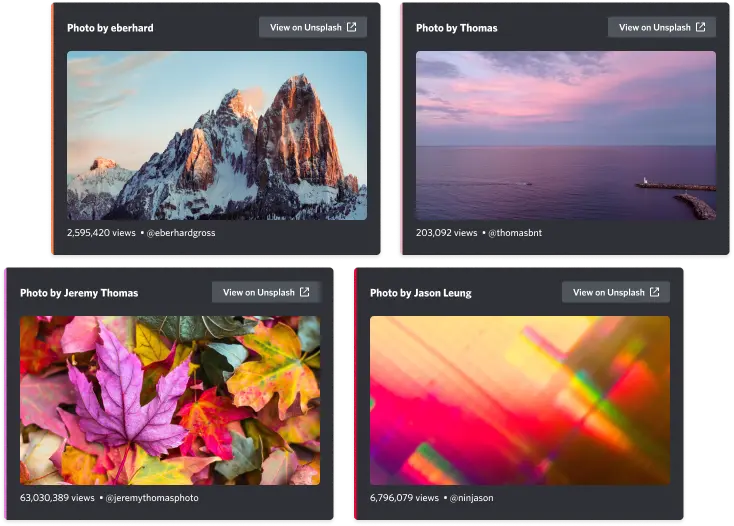Screen dimensions: 734x526
Task: Click the 2,595,420 views count
Action: pyautogui.click(x=101, y=233)
